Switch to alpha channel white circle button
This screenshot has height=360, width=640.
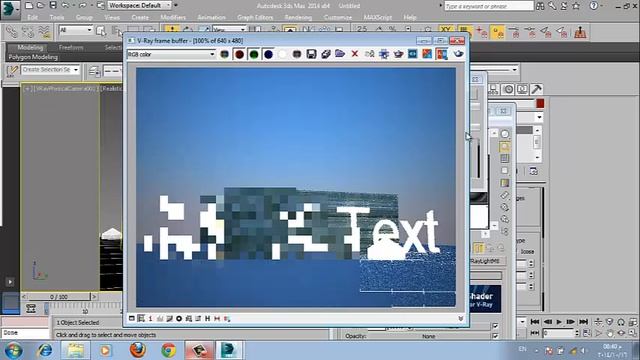[x=282, y=54]
